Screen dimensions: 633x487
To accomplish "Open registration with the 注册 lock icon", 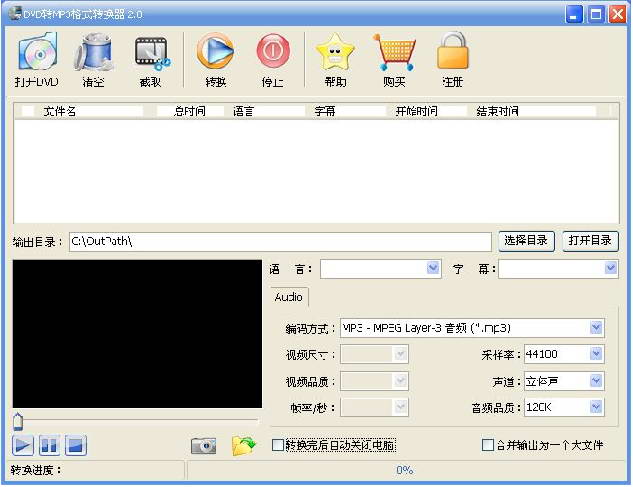I will click(x=453, y=60).
